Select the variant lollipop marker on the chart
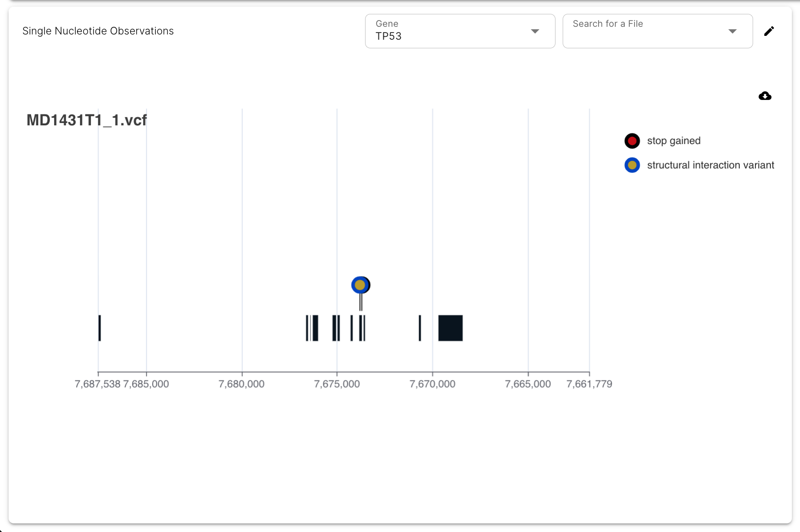Screen dimensions: 800x532 [360, 286]
